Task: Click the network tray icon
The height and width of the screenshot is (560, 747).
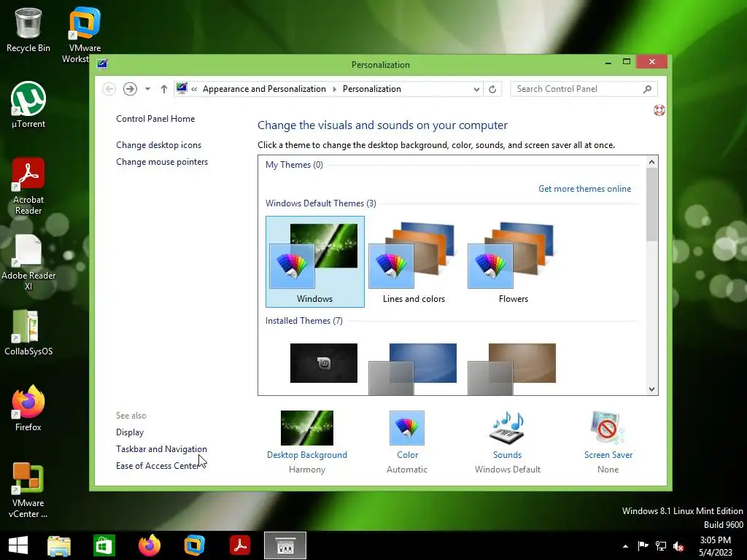Action: [x=661, y=546]
